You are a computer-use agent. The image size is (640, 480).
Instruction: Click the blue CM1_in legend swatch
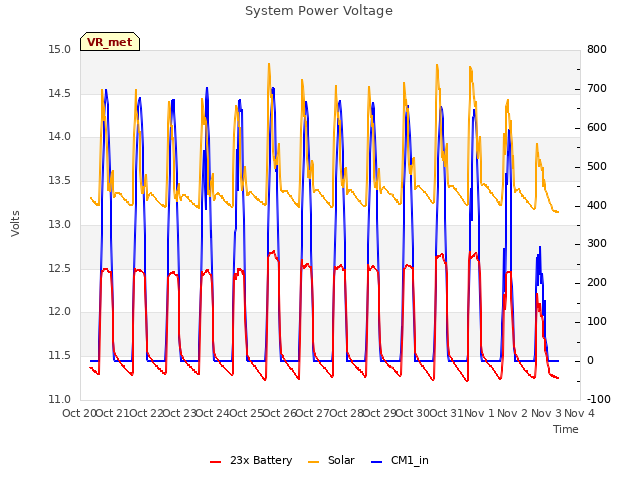pyautogui.click(x=377, y=462)
